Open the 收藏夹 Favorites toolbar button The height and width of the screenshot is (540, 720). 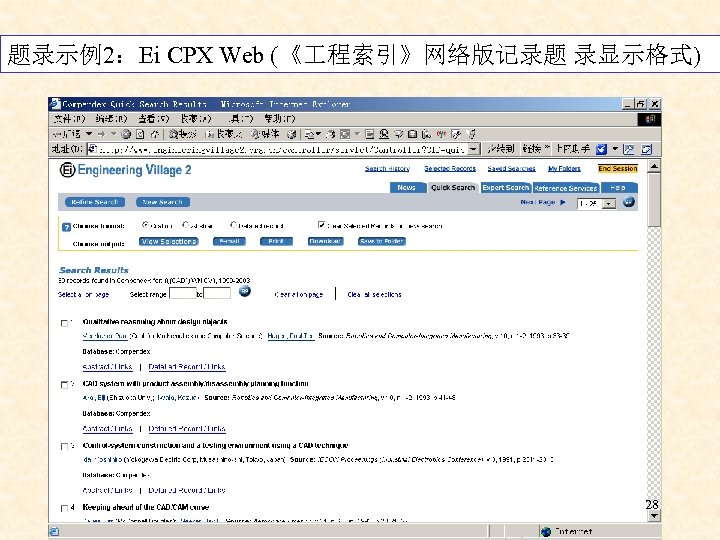click(224, 134)
